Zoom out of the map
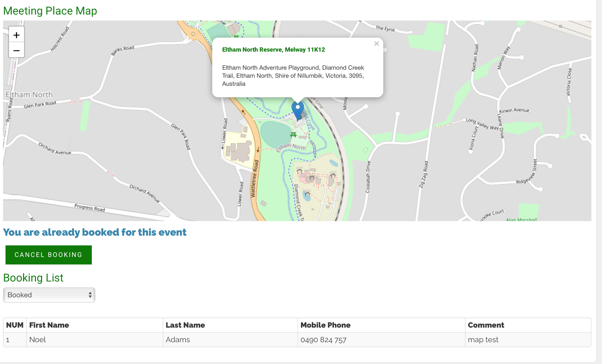This screenshot has width=602, height=364. pos(16,50)
